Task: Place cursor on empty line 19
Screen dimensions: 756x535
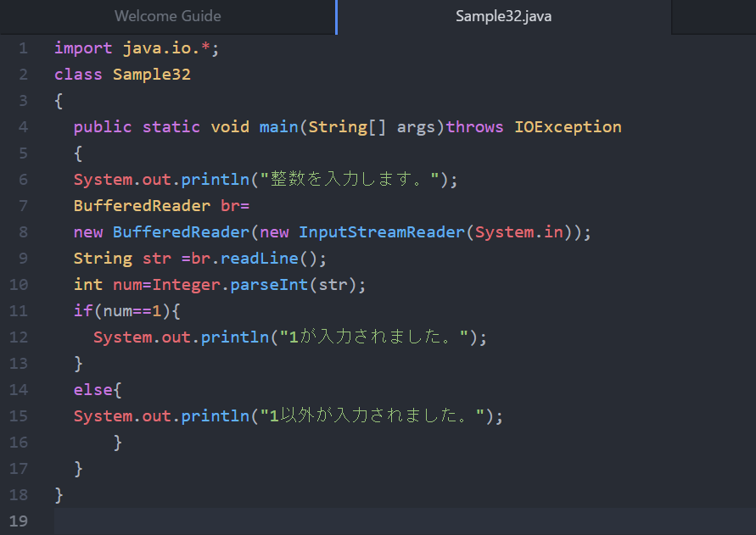Action: point(405,521)
